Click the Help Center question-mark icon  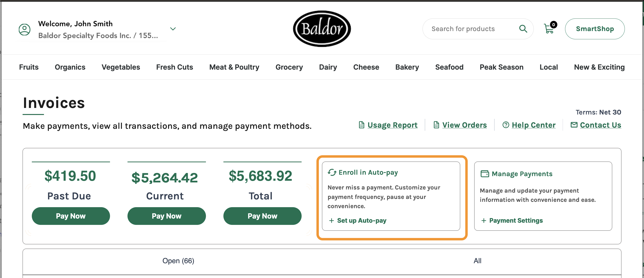tap(506, 125)
